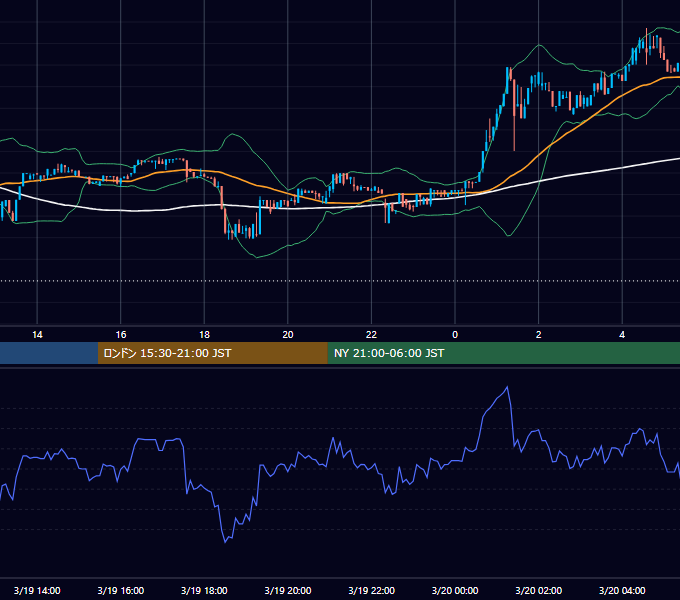Click the hour label 20 on the price chart axis
The height and width of the screenshot is (600, 680).
coord(288,335)
